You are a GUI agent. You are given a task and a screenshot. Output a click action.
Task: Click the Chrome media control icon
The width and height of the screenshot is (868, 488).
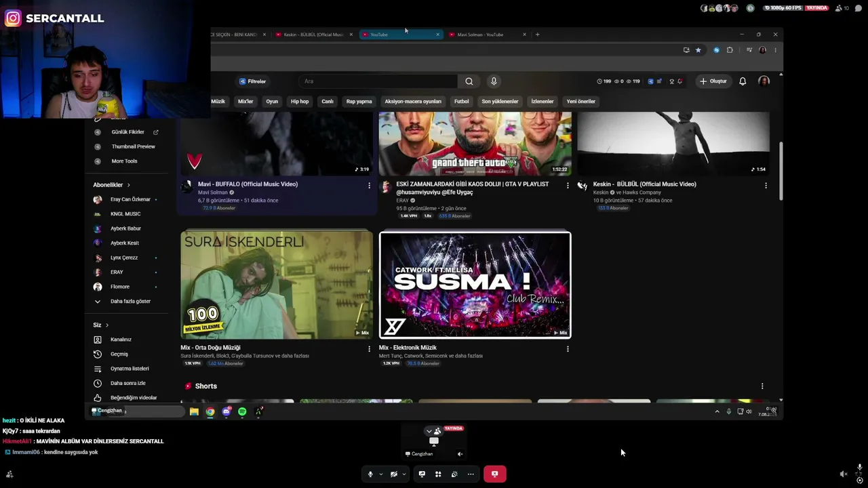click(x=749, y=50)
